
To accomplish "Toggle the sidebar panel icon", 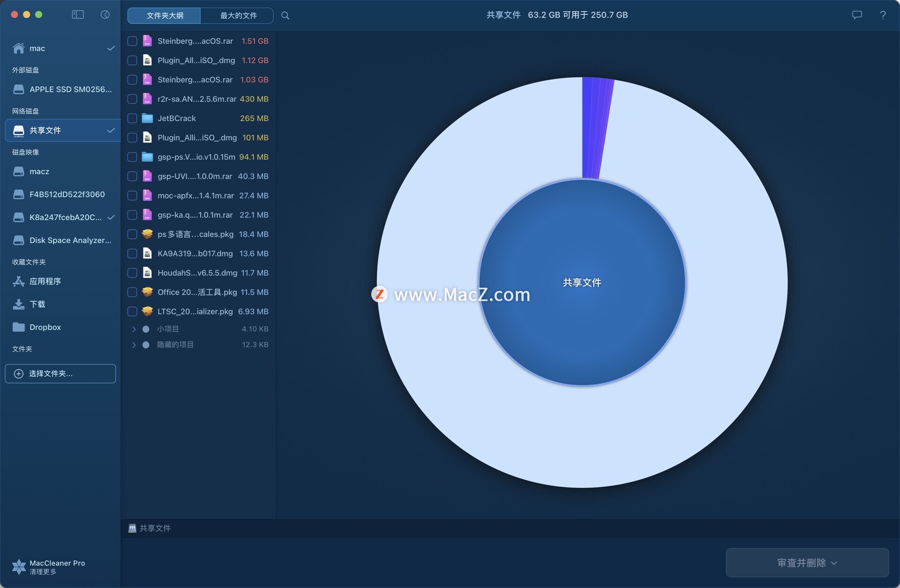I will 78,15.
